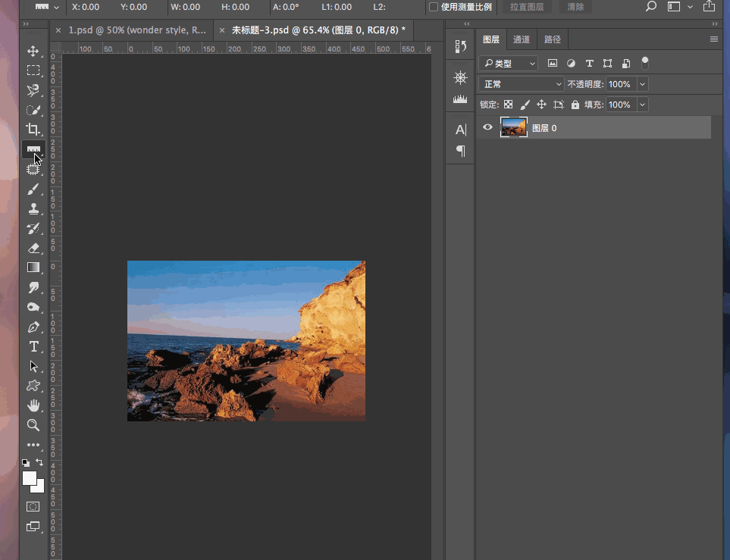The image size is (730, 560).
Task: Select the Crop tool
Action: [x=33, y=130]
